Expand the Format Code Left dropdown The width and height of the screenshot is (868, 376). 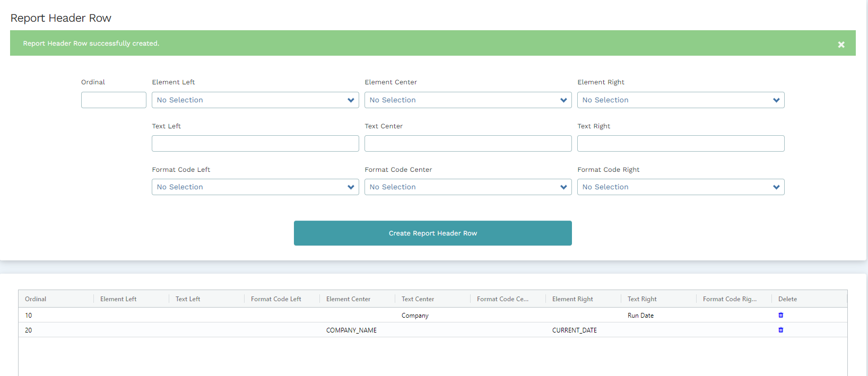(255, 187)
